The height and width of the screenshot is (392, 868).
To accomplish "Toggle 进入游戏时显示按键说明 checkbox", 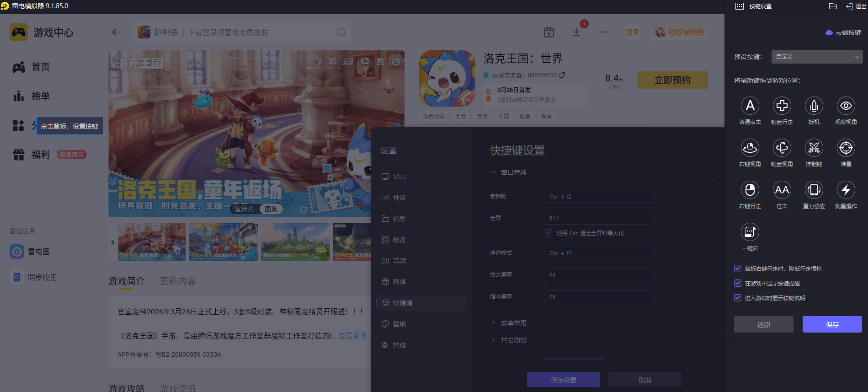I will coord(737,298).
